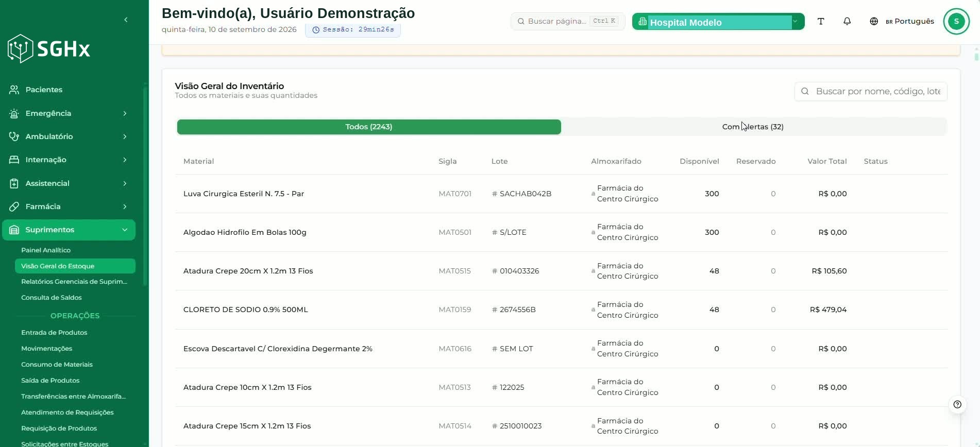This screenshot has height=447, width=980.
Task: Click the Emergência siren icon
Action: tap(14, 113)
